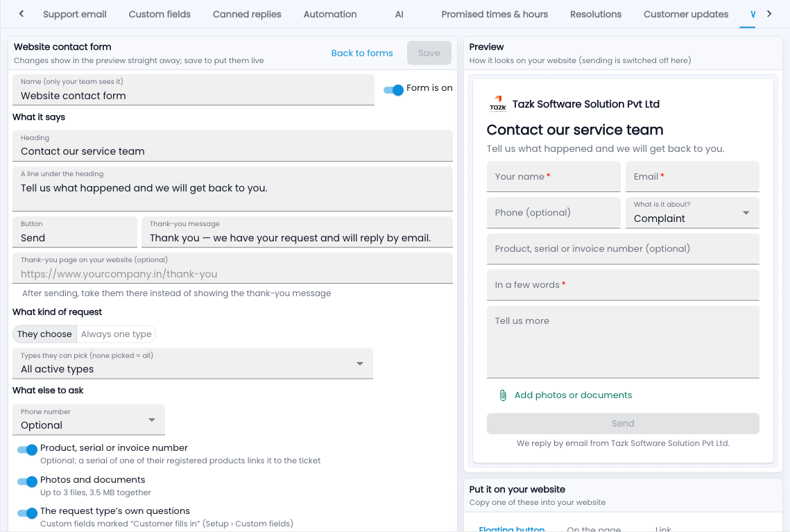The image size is (790, 532).
Task: Open the Resolutions tab
Action: point(596,14)
